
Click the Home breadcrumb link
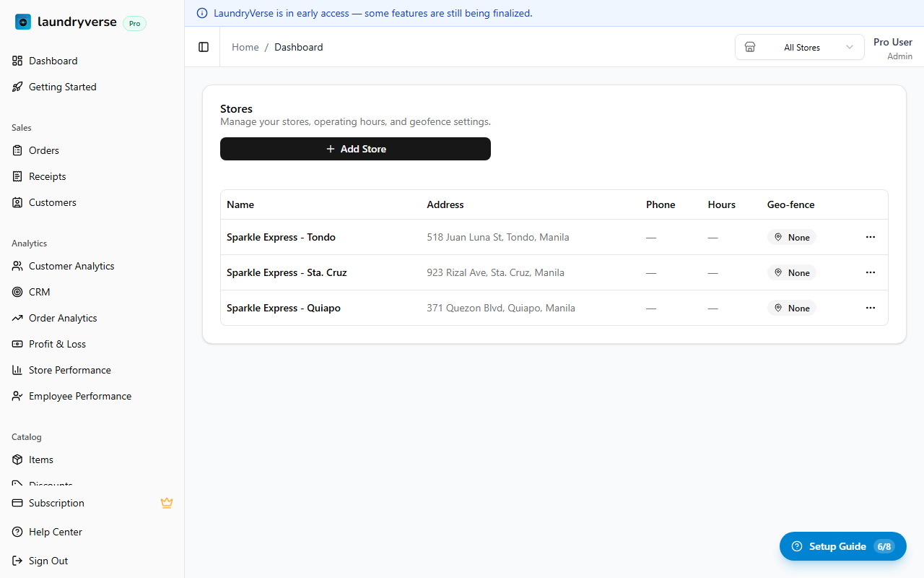tap(245, 47)
